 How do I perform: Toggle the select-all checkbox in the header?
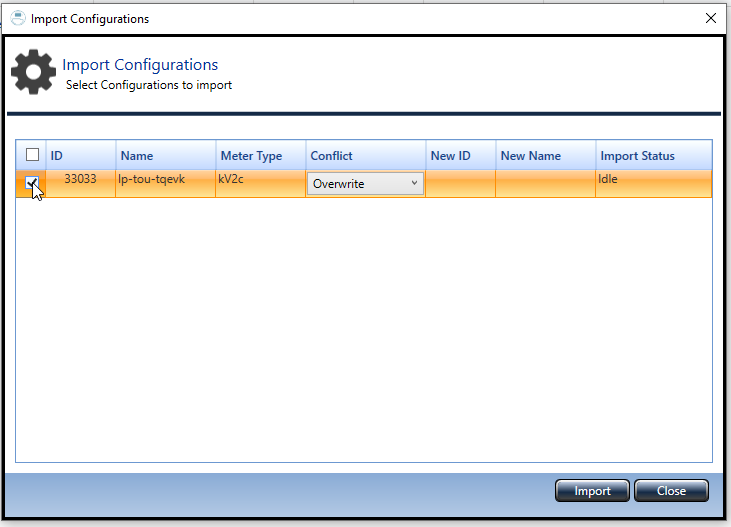pyautogui.click(x=32, y=155)
